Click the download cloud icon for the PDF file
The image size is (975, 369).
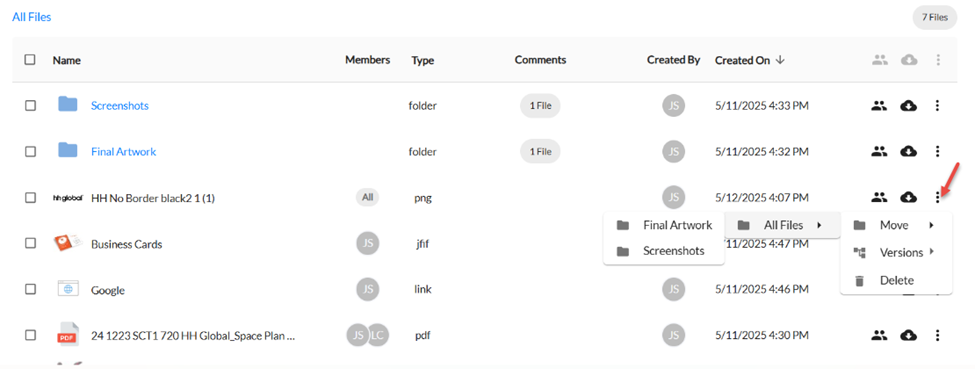[x=908, y=336]
